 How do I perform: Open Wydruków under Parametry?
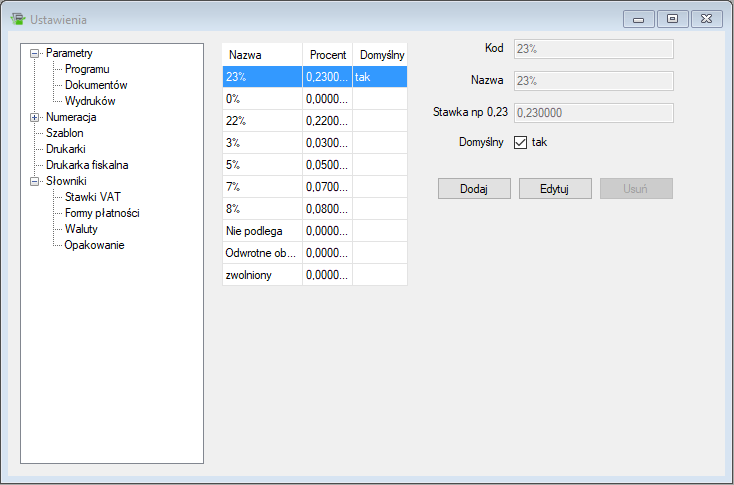(x=90, y=101)
